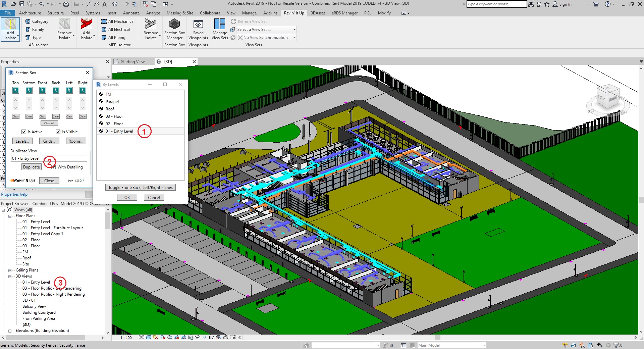
Task: Open the No View Synchronization dropdown
Action: pos(266,38)
